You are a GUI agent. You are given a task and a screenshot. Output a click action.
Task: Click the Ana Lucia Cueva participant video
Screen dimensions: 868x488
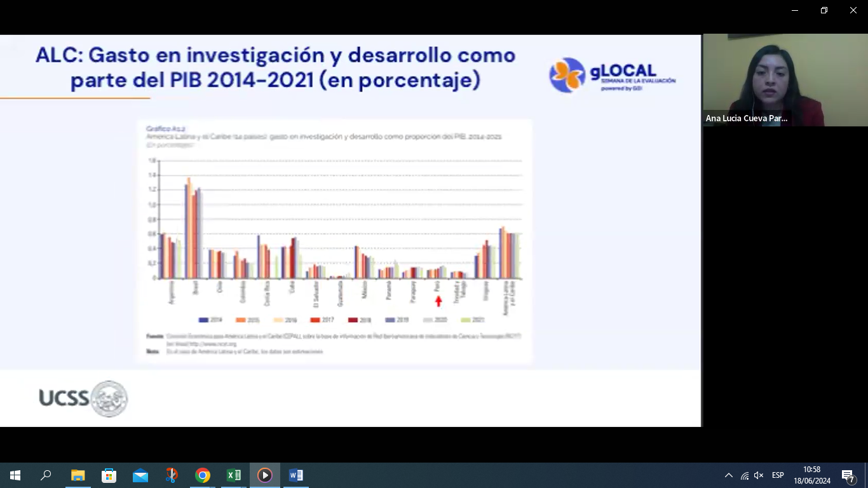[x=785, y=80]
